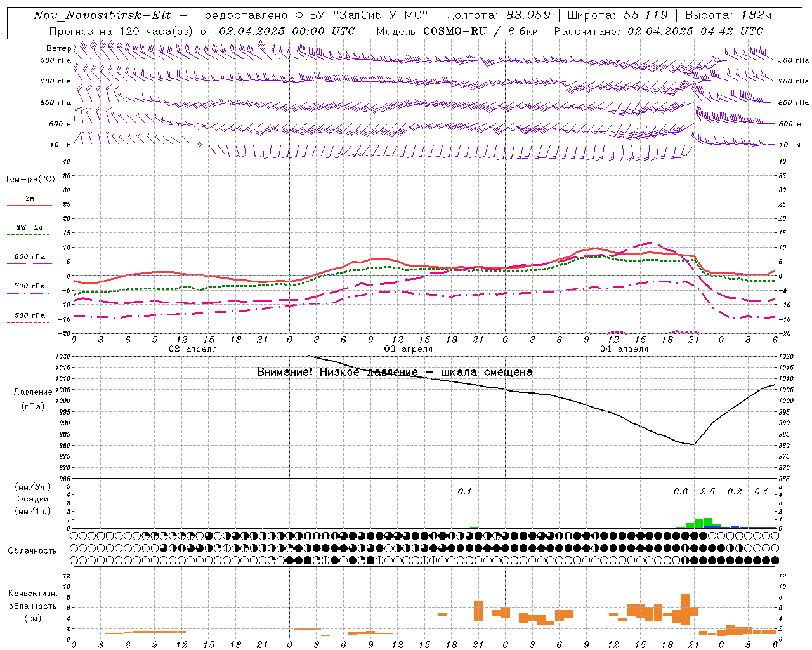Click the 2м temperature legend entry
The width and height of the screenshot is (812, 650).
pyautogui.click(x=30, y=198)
